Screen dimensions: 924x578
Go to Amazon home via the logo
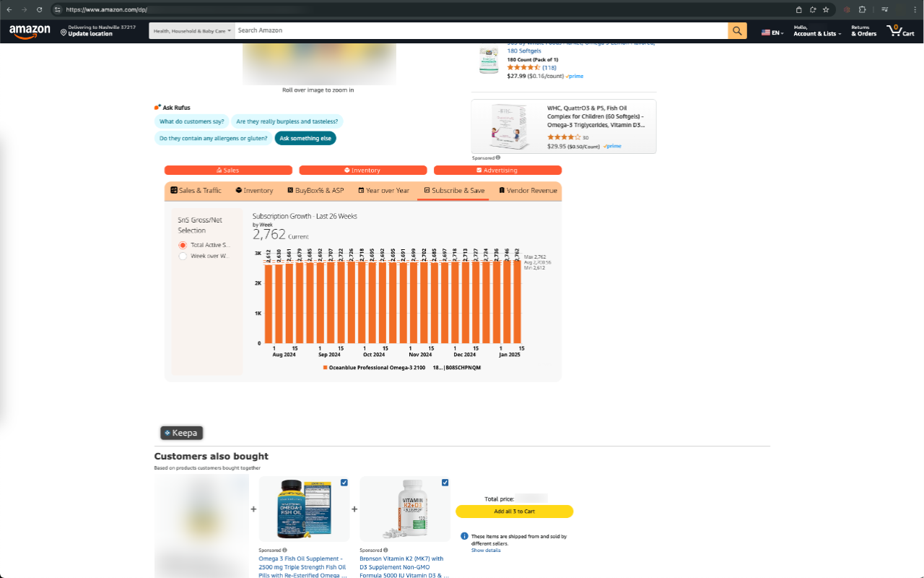[x=30, y=31]
